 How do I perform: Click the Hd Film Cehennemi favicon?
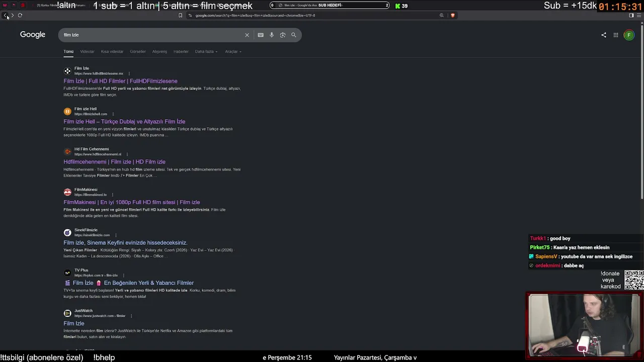tap(67, 152)
